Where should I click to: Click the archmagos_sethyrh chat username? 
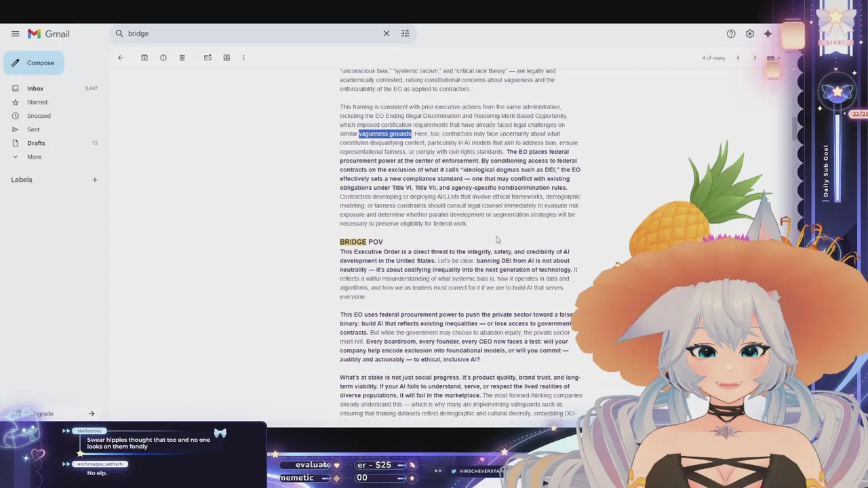coord(100,464)
